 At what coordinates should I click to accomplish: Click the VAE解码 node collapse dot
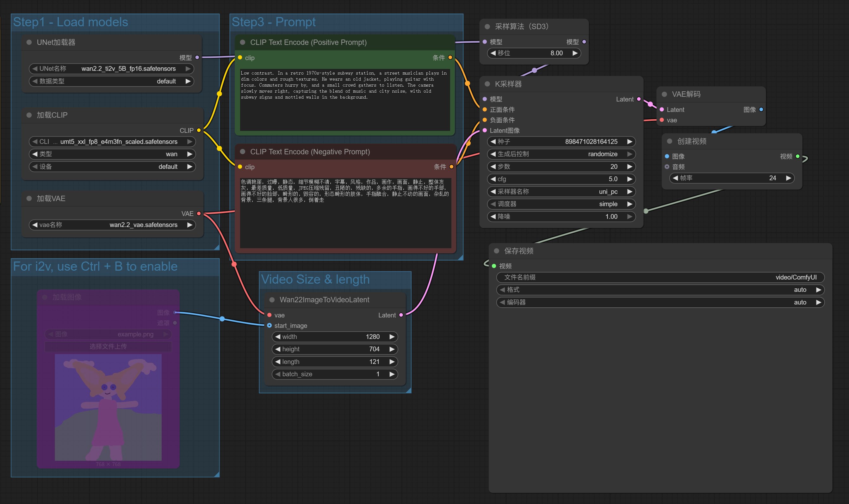pos(664,95)
